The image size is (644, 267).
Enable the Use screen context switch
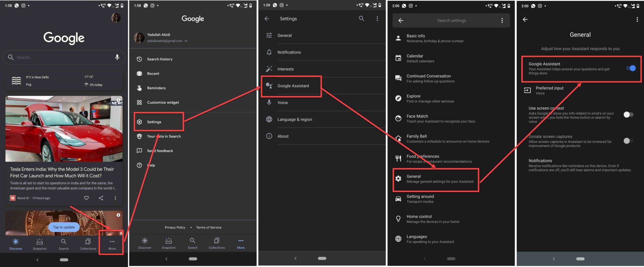click(x=628, y=115)
